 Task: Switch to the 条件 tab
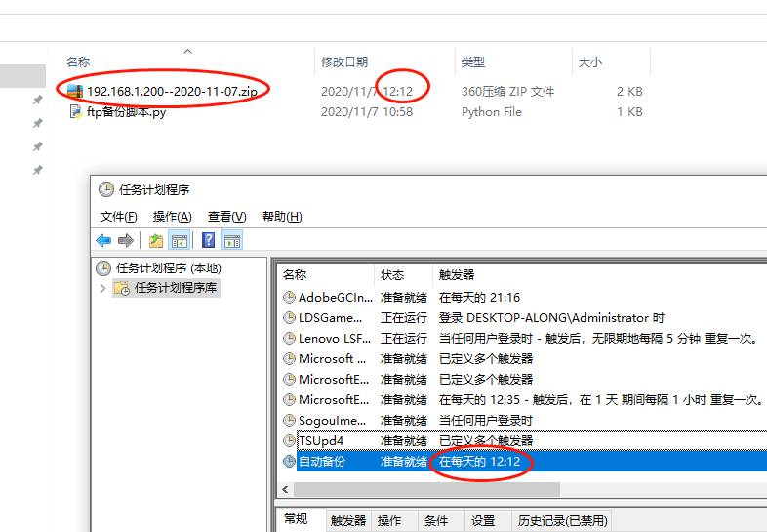pos(436,520)
